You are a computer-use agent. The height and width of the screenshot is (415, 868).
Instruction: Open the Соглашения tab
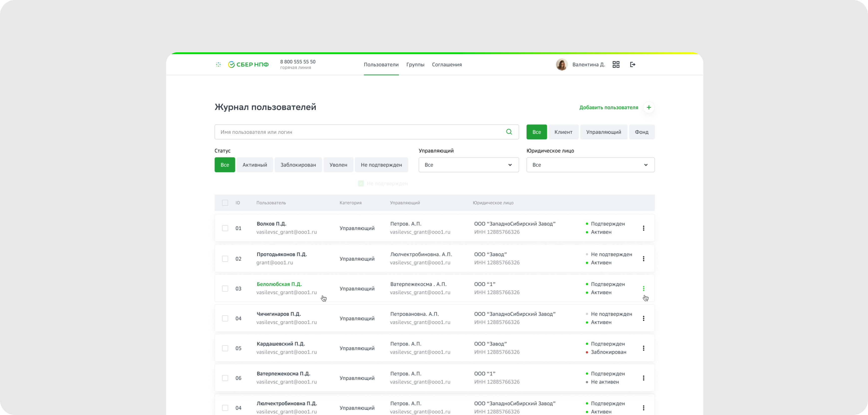pyautogui.click(x=447, y=64)
